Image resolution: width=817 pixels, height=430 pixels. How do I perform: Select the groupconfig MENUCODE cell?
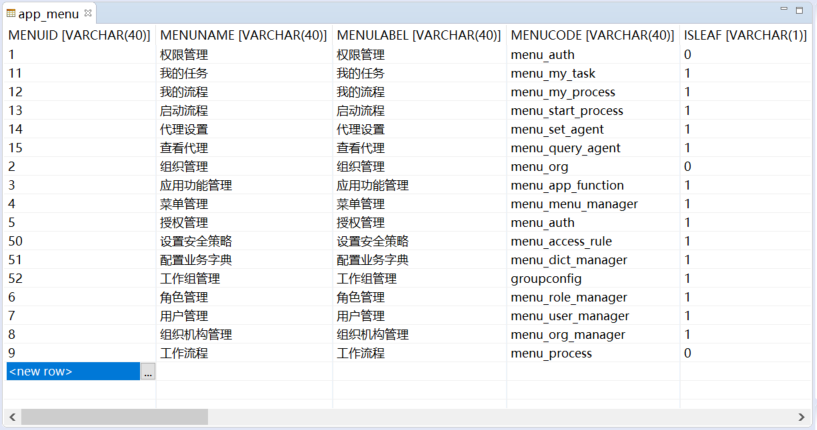pyautogui.click(x=549, y=278)
